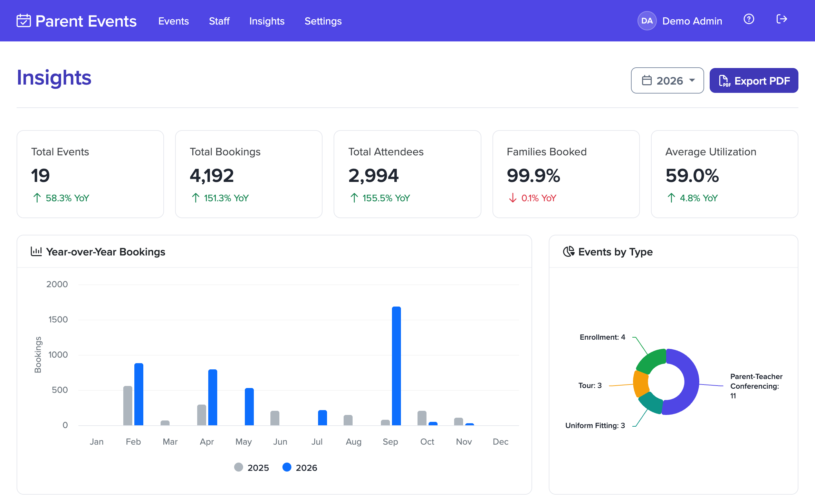Click the gray February 2025 bar
815x504 pixels.
tap(128, 406)
